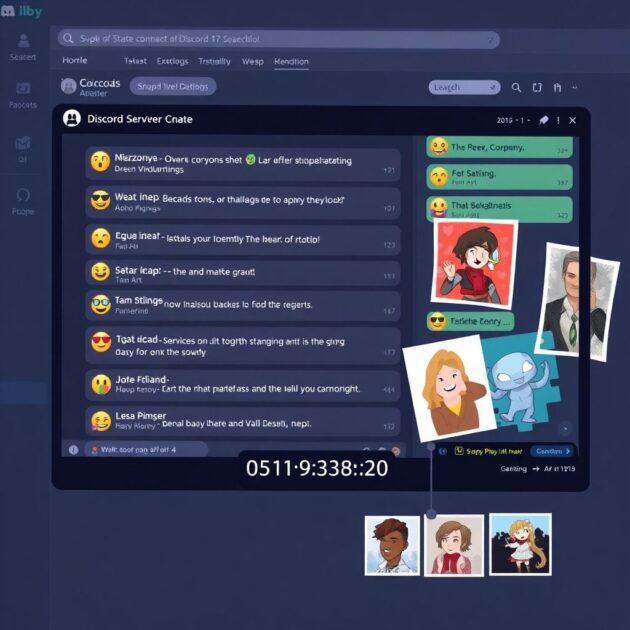Open the blonde woman illustration photo
This screenshot has width=630, height=630.
[449, 388]
